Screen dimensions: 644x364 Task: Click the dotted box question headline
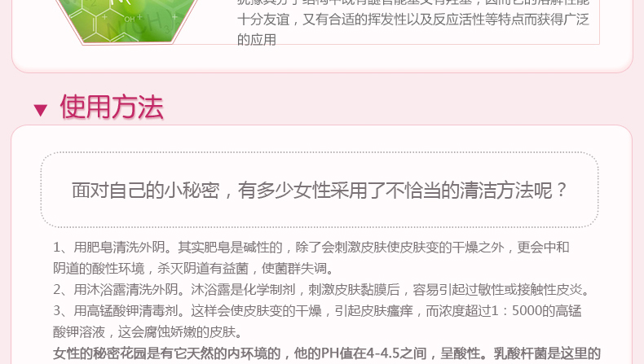click(319, 191)
